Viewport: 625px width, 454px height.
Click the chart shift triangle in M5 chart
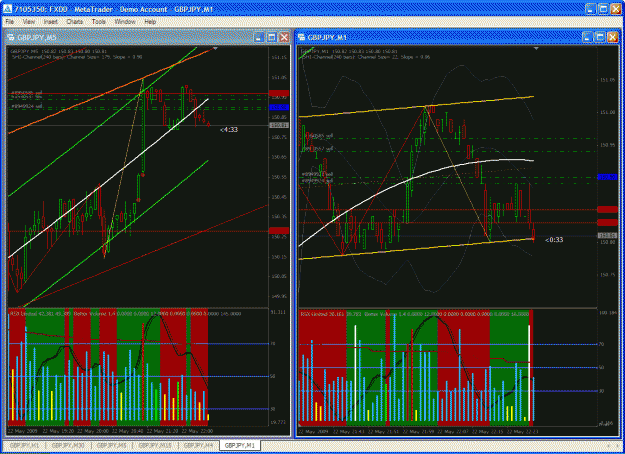215,49
